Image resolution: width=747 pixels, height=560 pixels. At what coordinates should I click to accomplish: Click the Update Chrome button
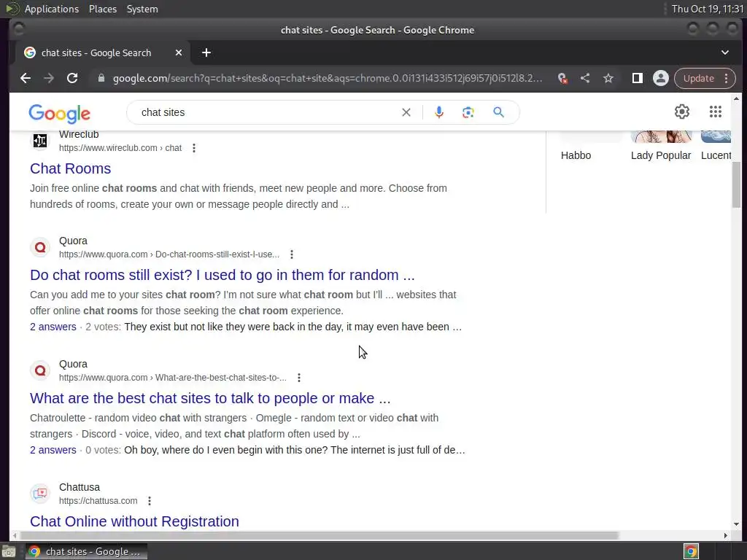point(698,78)
